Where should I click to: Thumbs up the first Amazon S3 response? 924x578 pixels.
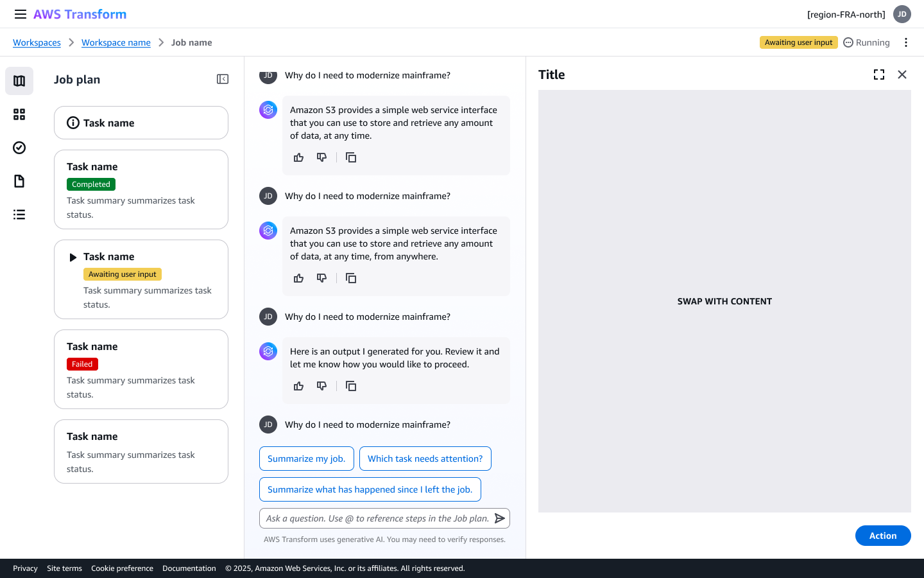tap(298, 157)
